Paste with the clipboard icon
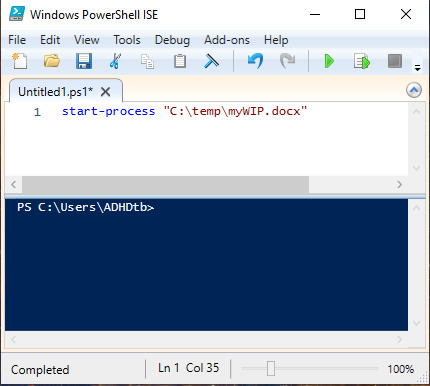 180,61
